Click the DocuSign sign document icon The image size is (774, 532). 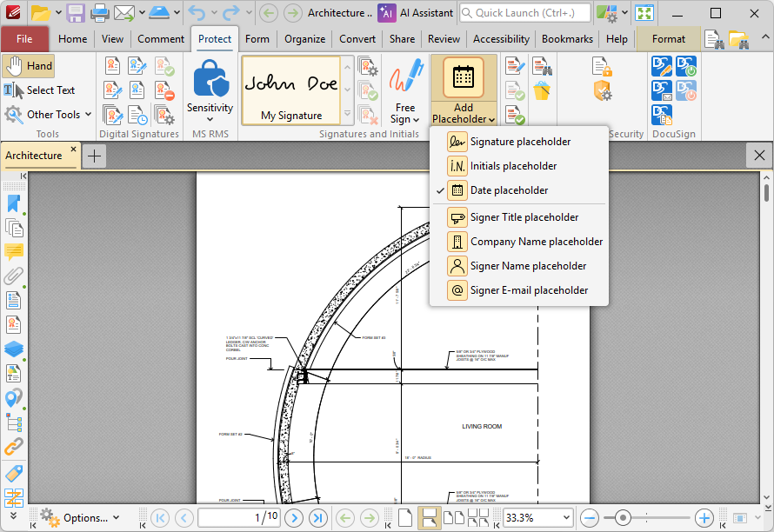[x=662, y=66]
